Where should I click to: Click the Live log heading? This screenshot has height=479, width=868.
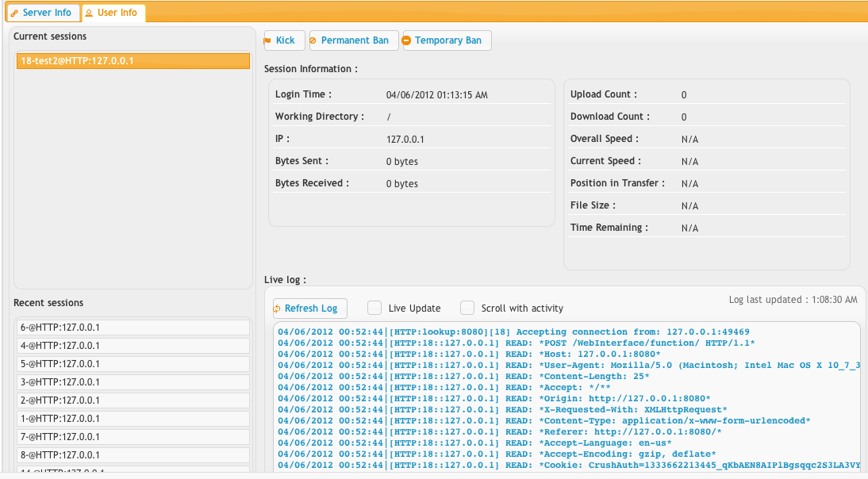[285, 280]
